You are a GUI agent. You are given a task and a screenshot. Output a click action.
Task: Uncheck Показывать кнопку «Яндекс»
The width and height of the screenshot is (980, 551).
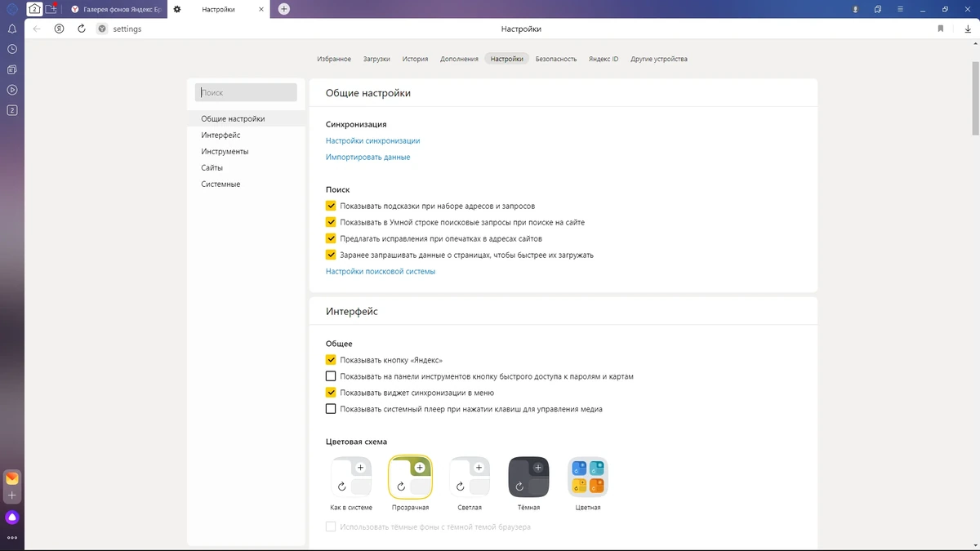click(x=331, y=360)
